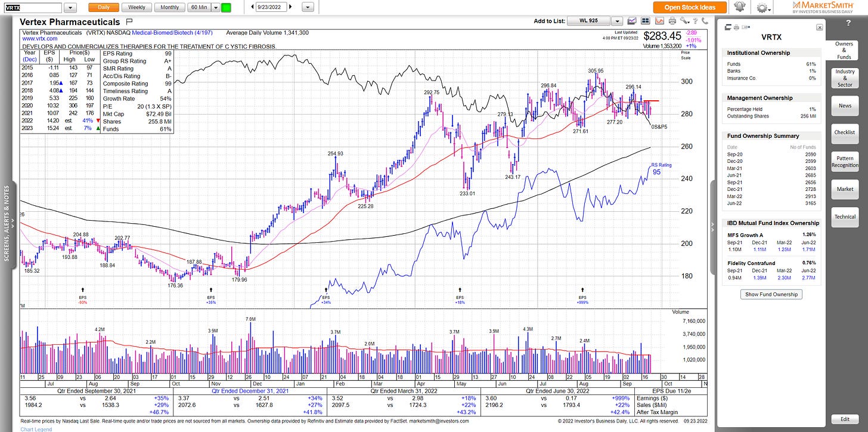Viewport: 868px width, 432px height.
Task: Open the Market tab
Action: pyautogui.click(x=845, y=189)
